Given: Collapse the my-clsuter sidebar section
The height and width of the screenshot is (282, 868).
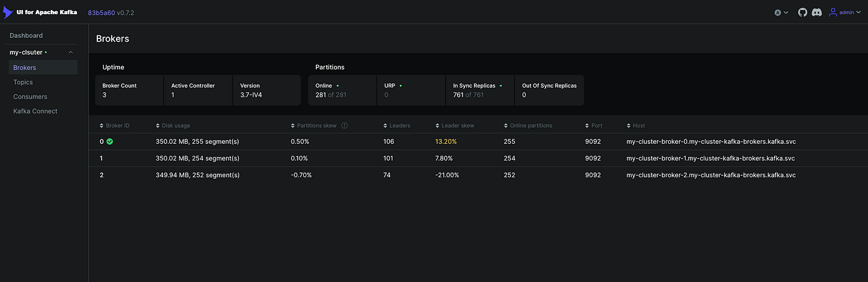Looking at the screenshot, I should coord(71,53).
